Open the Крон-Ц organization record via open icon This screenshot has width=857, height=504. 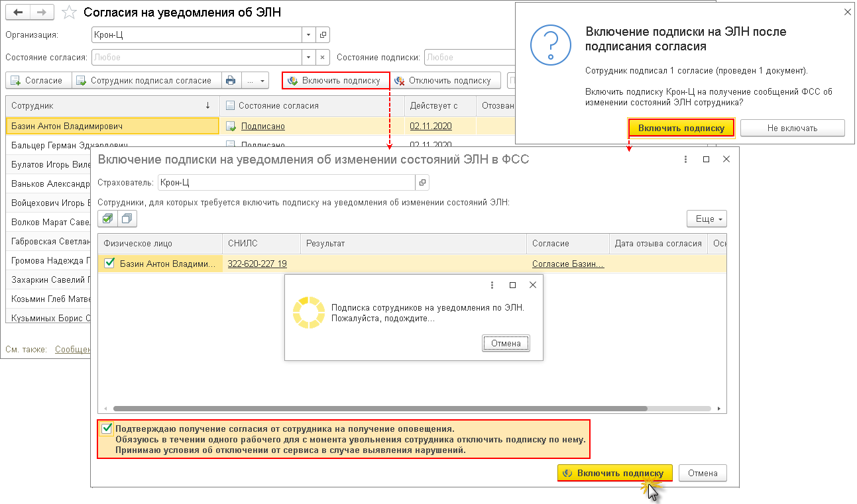[x=323, y=35]
